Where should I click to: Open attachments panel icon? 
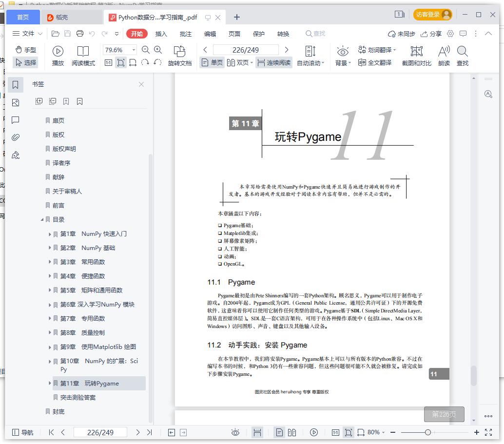[x=16, y=137]
